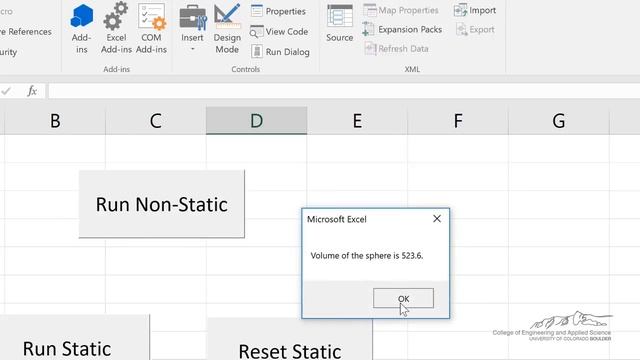This screenshot has height=360, width=640.
Task: Open the XML Source pane
Action: coord(340,24)
